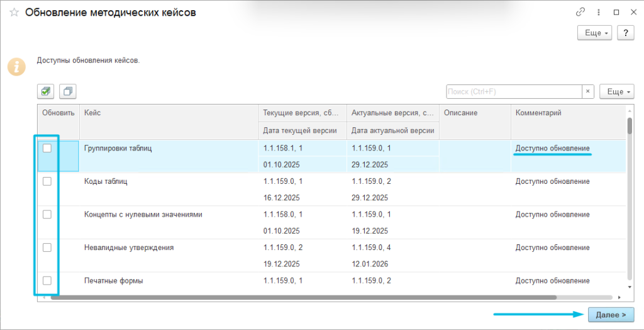Click the table's scroll up arrow

click(x=630, y=110)
